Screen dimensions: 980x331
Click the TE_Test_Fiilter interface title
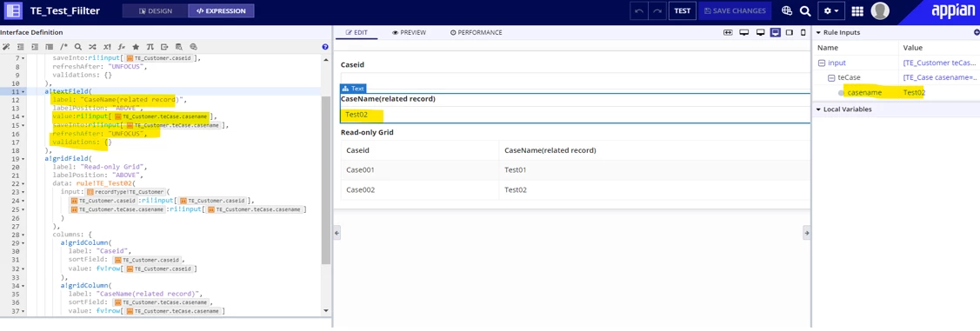click(x=64, y=10)
